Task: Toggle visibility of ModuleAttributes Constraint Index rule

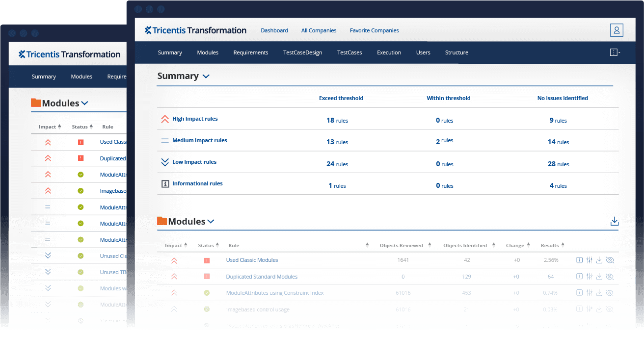Action: point(610,293)
